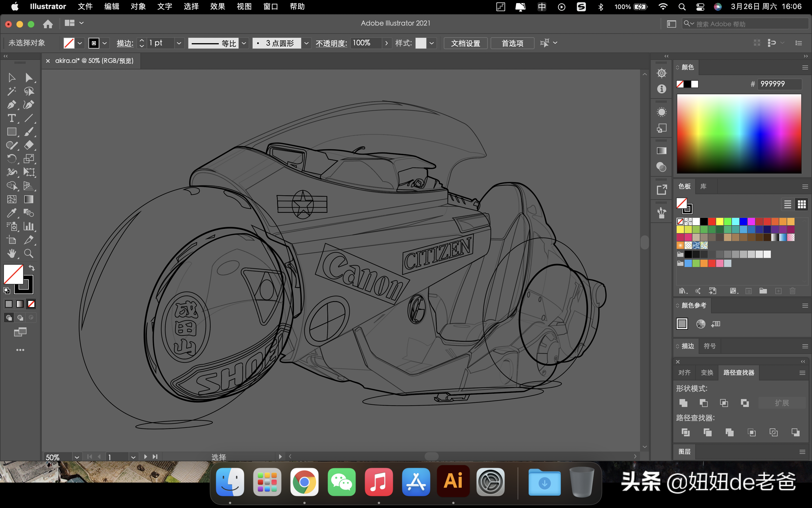The width and height of the screenshot is (812, 508).
Task: Switch to the 变换 tab
Action: pyautogui.click(x=707, y=372)
